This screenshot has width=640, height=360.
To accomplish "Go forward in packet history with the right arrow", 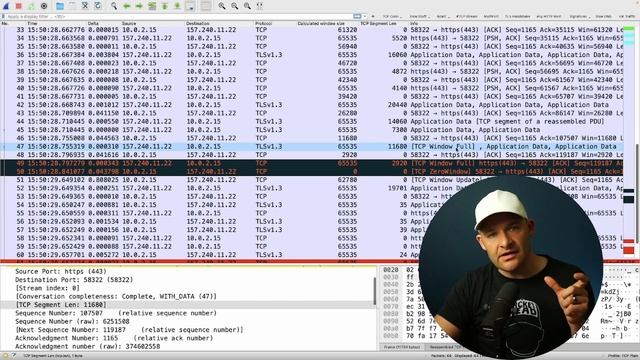I will point(139,6).
